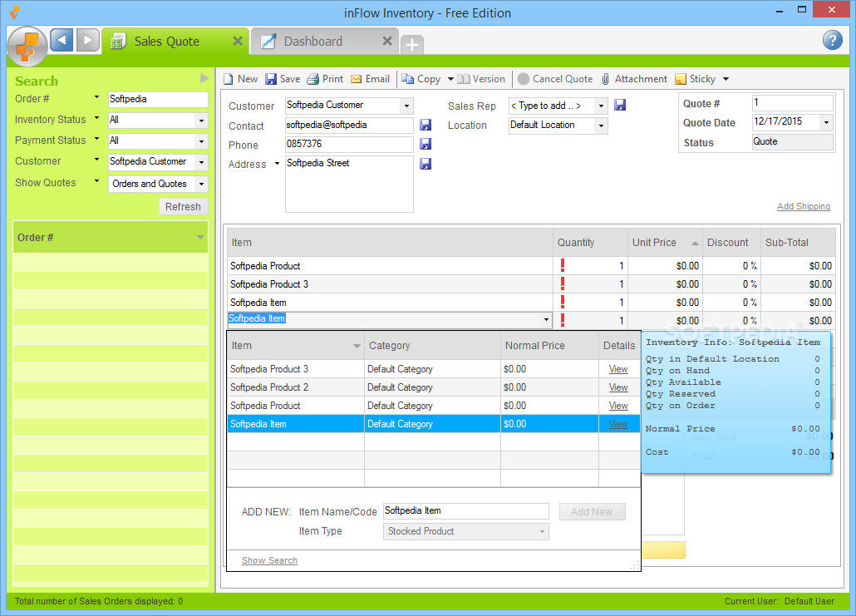This screenshot has width=856, height=616.
Task: Click the Order # search field
Action: tap(158, 100)
